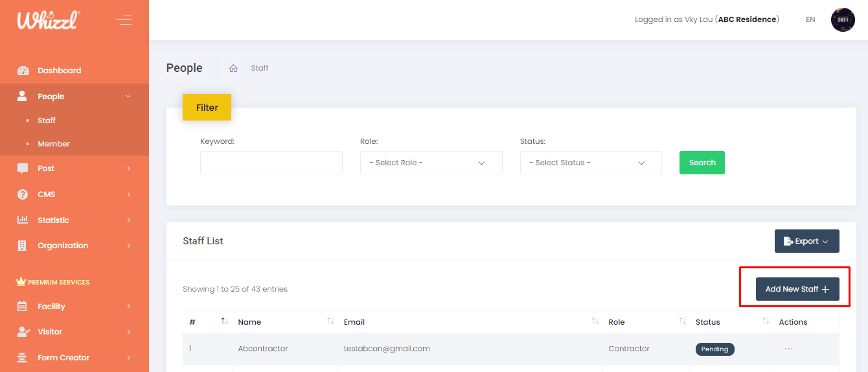Collapse sidebar using hamburger menu icon
This screenshot has height=372, width=868.
click(x=124, y=20)
